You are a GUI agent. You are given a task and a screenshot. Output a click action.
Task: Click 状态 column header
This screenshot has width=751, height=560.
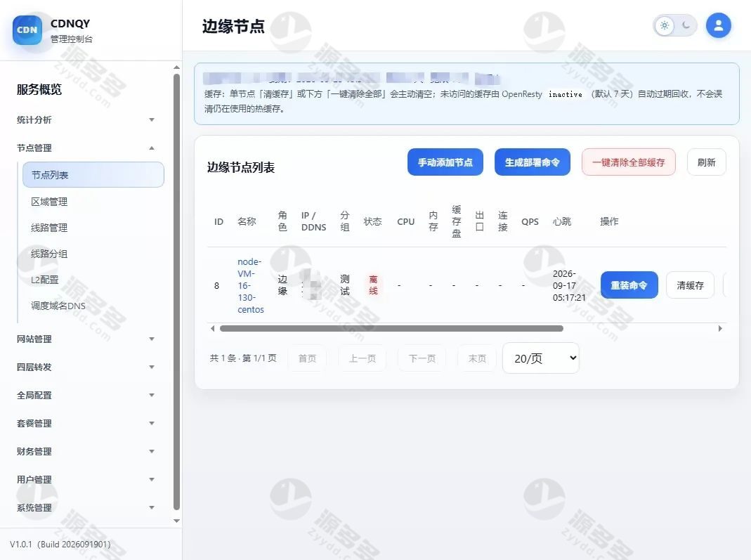372,221
